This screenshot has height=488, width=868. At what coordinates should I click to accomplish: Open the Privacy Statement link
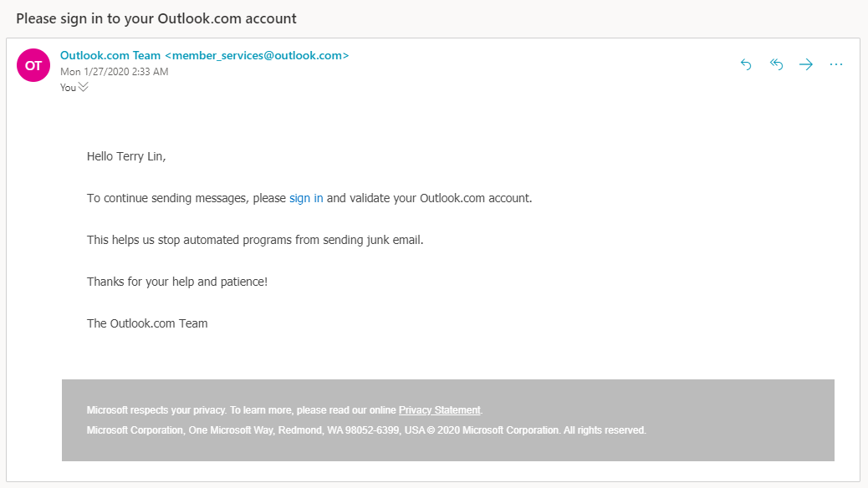(439, 410)
